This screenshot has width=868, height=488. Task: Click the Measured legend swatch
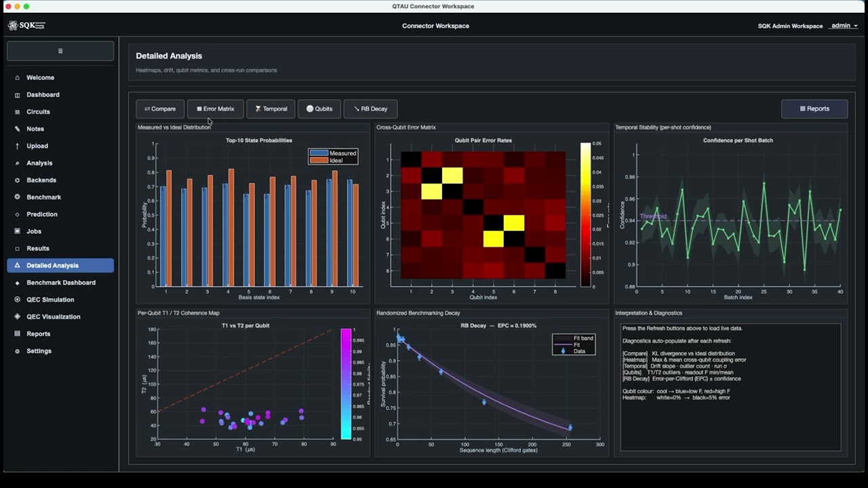click(319, 153)
